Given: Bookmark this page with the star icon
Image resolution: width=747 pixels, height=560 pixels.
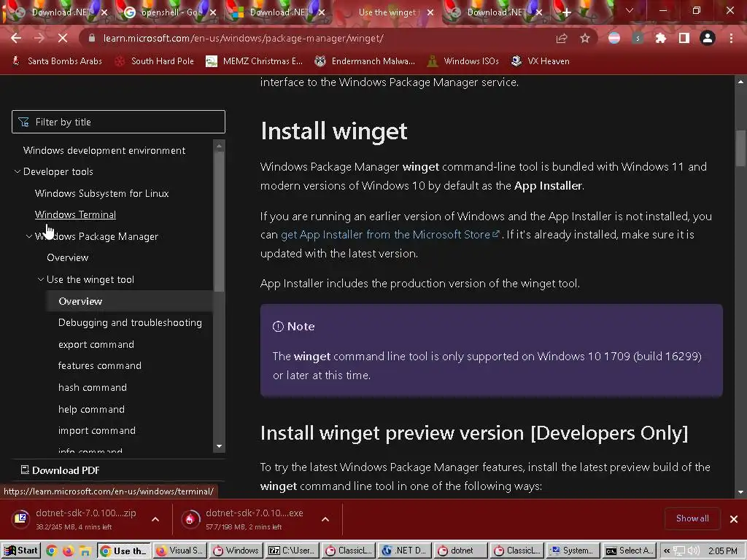Looking at the screenshot, I should coord(585,38).
